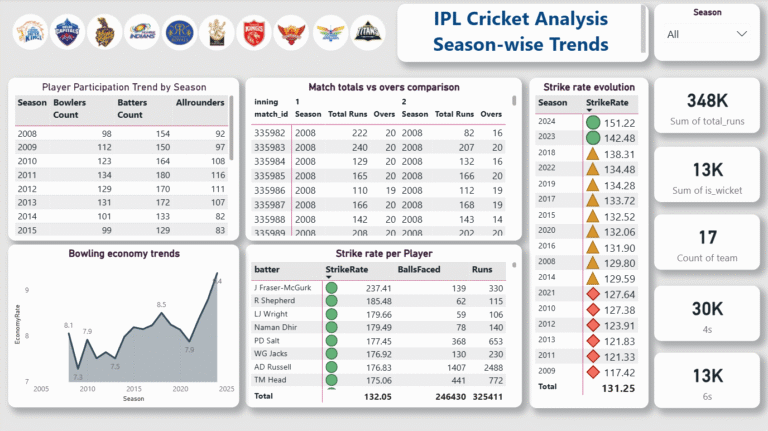Click match_id 335985 row cell
Image resolution: width=768 pixels, height=431 pixels.
(269, 176)
